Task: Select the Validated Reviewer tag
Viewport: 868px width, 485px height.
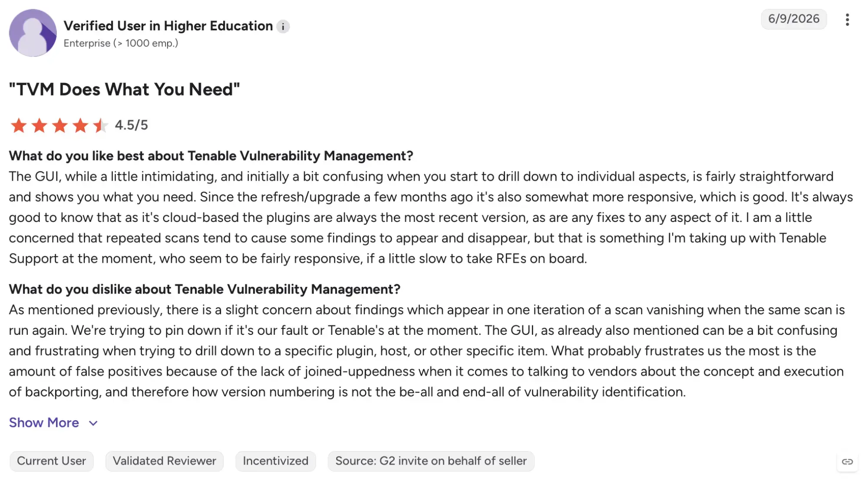Action: pyautogui.click(x=164, y=461)
